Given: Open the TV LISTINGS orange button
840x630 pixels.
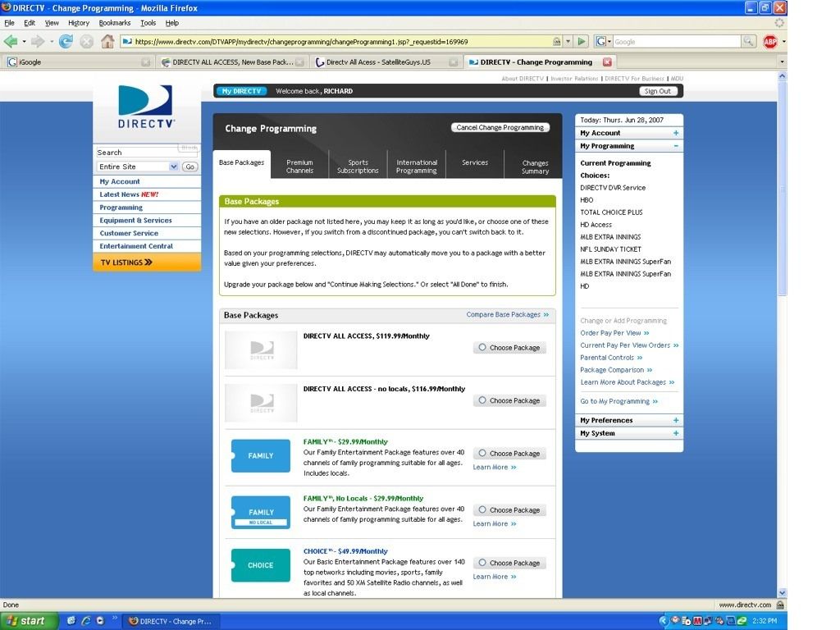Looking at the screenshot, I should (x=147, y=262).
